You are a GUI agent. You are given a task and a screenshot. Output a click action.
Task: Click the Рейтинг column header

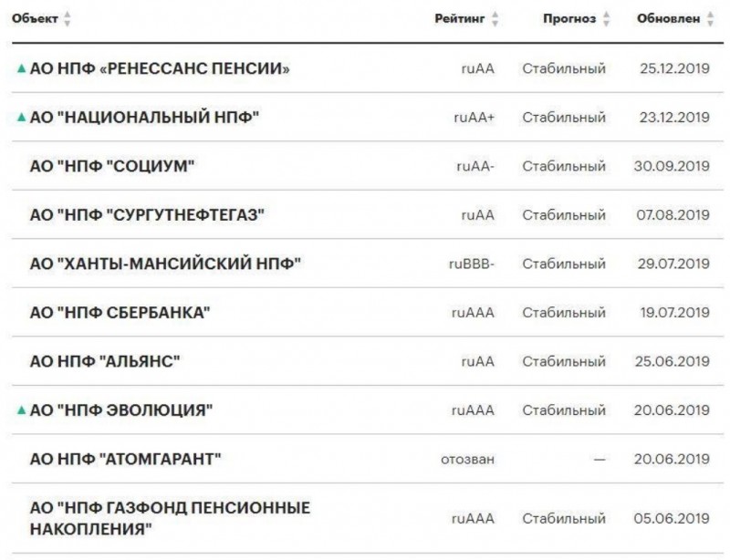pyautogui.click(x=460, y=18)
